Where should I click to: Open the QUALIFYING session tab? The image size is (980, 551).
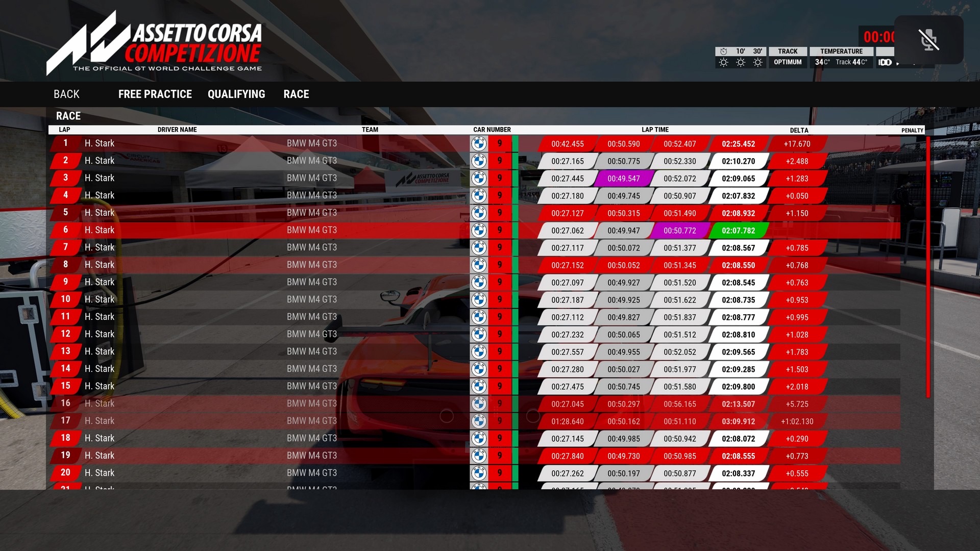(x=236, y=94)
